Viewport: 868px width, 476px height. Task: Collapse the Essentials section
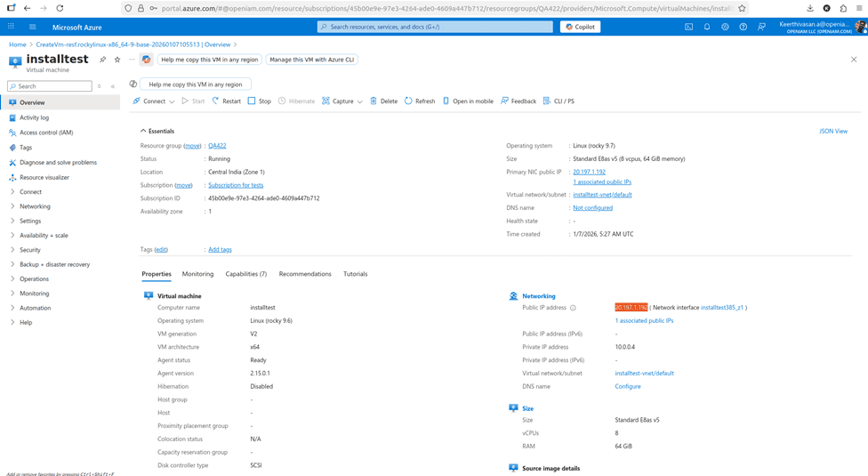(x=157, y=131)
